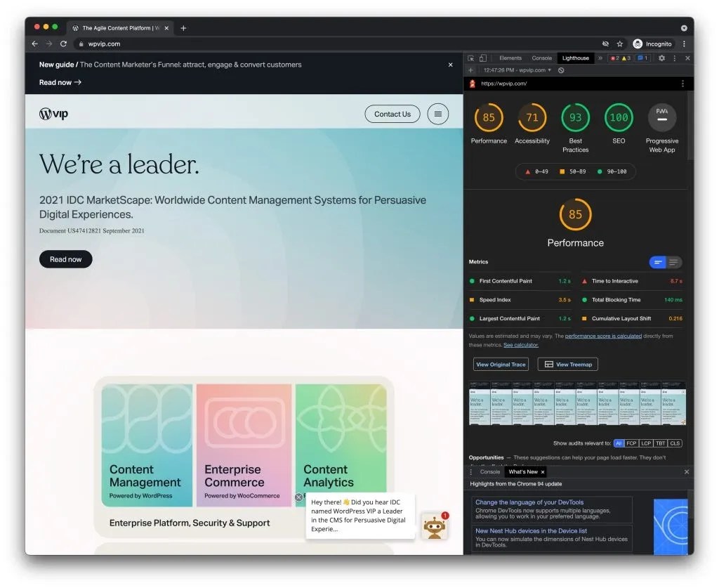719x588 pixels.
Task: Start a new Lighthouse report with plus icon
Action: [470, 70]
